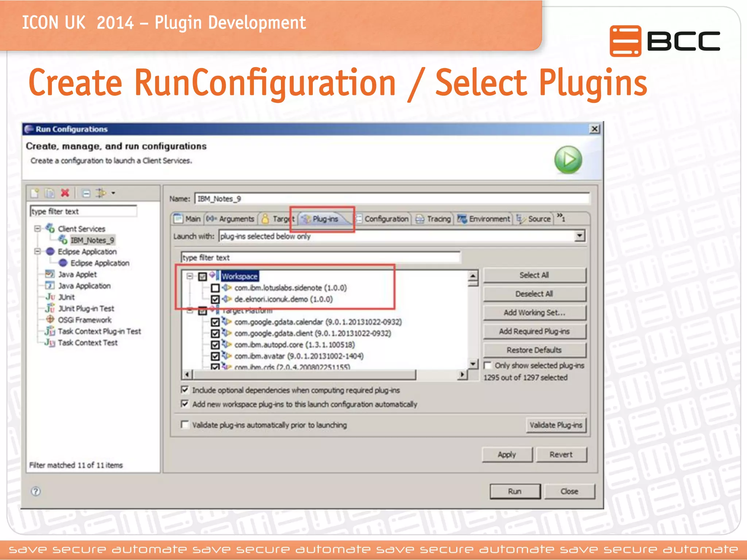Click the Filter launch configurations icon
The width and height of the screenshot is (747, 560).
click(x=101, y=193)
